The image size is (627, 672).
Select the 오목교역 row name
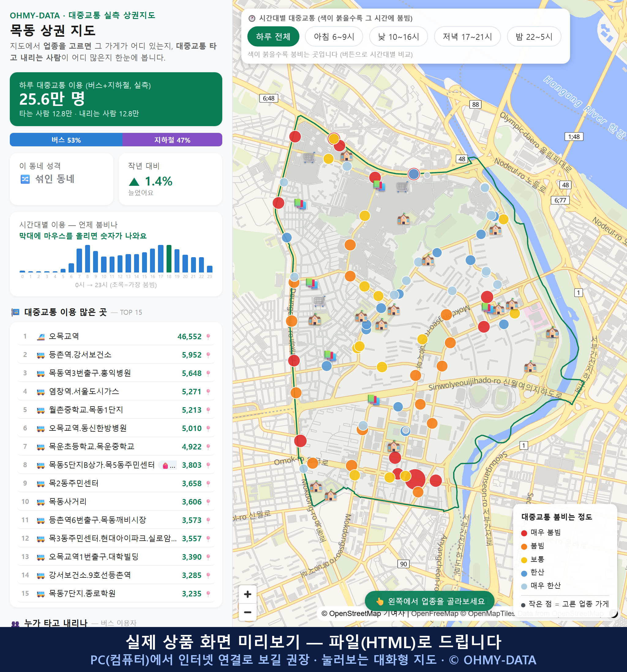64,336
